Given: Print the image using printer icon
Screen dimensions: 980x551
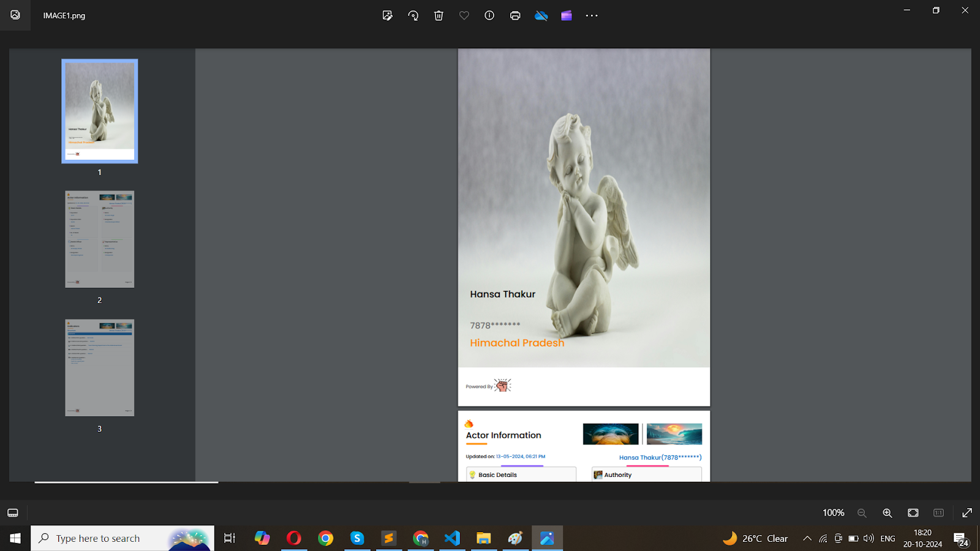Looking at the screenshot, I should pyautogui.click(x=515, y=16).
